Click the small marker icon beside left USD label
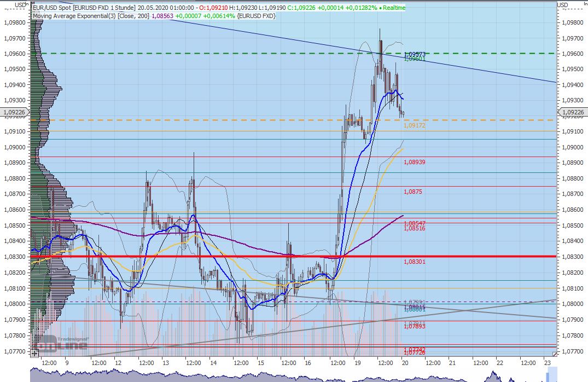This screenshot has width=588, height=382. [x=27, y=4]
